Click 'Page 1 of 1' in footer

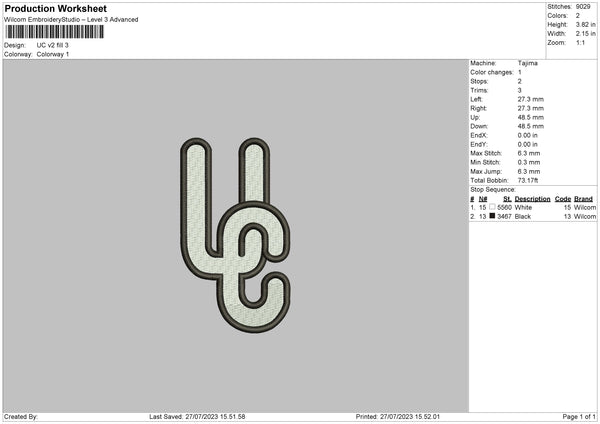[x=579, y=417]
